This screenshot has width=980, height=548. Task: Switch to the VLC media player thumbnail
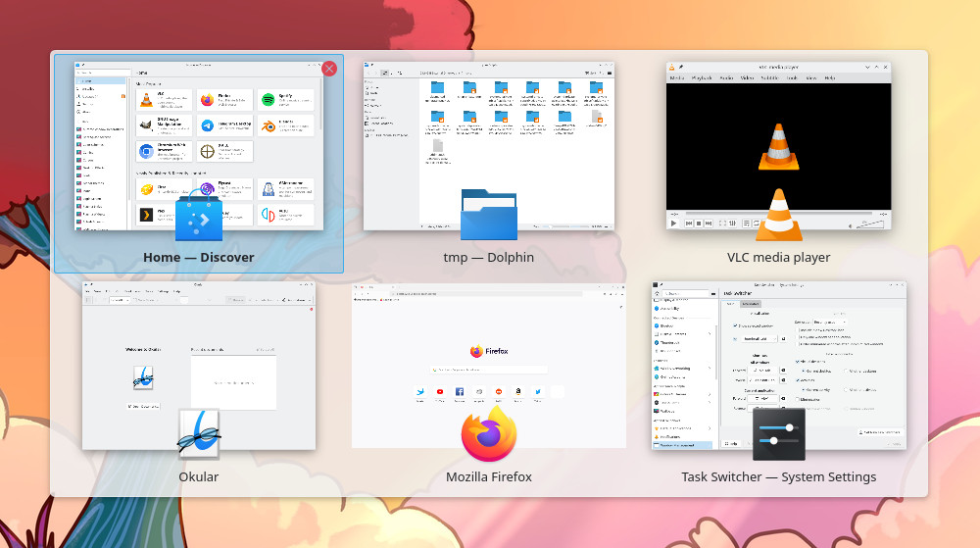(779, 146)
